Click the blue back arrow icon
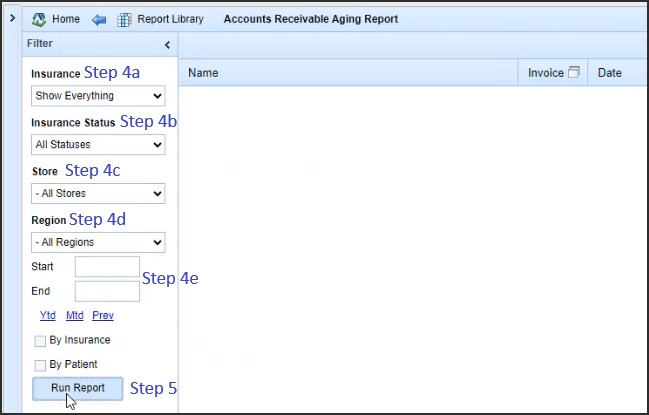Screen dimensions: 649x415 pos(99,19)
